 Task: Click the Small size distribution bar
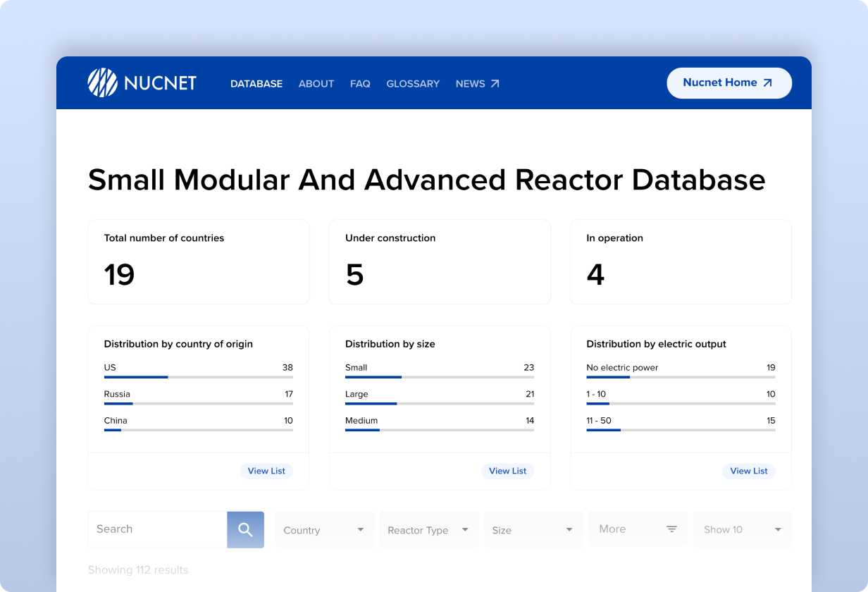click(x=440, y=377)
